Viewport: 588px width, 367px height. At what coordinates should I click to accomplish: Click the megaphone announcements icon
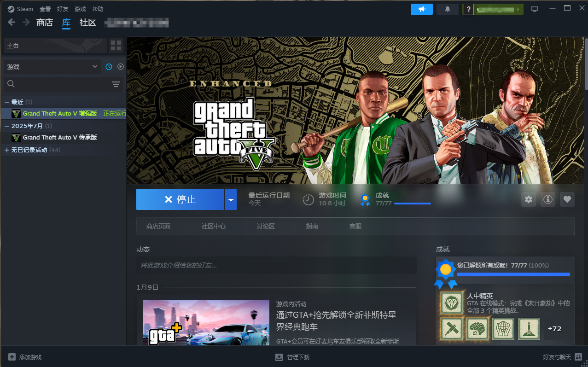(x=421, y=9)
